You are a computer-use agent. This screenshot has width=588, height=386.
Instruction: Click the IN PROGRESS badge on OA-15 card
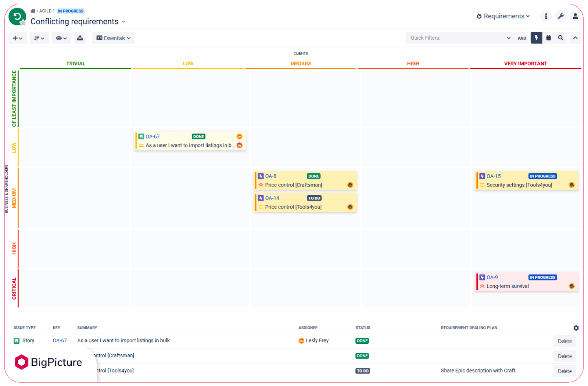click(x=542, y=176)
